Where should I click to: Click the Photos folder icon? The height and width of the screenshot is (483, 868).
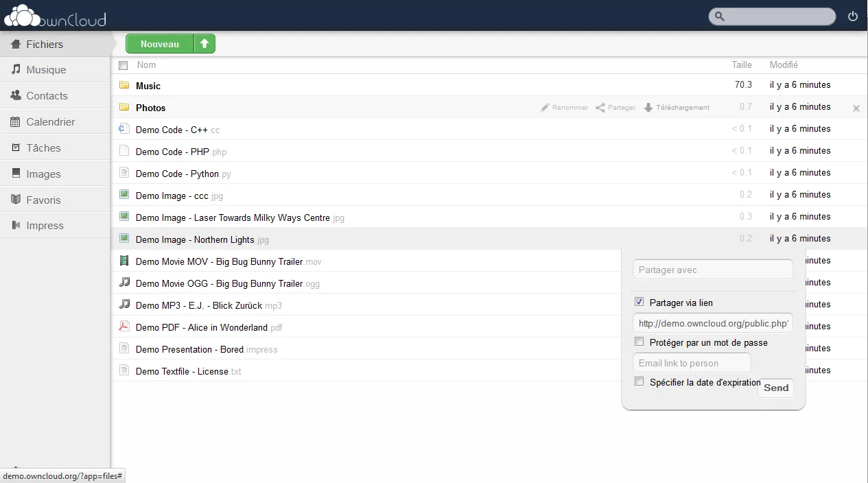(x=124, y=107)
